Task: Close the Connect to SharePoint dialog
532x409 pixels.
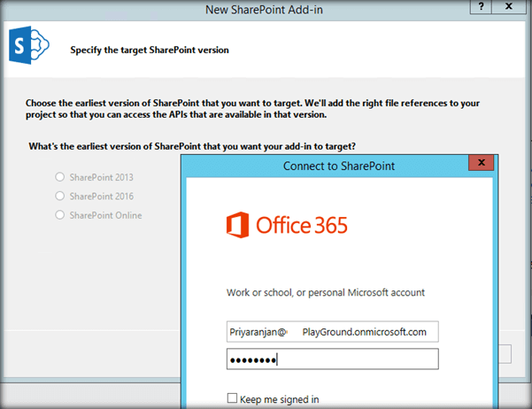Action: [x=482, y=165]
